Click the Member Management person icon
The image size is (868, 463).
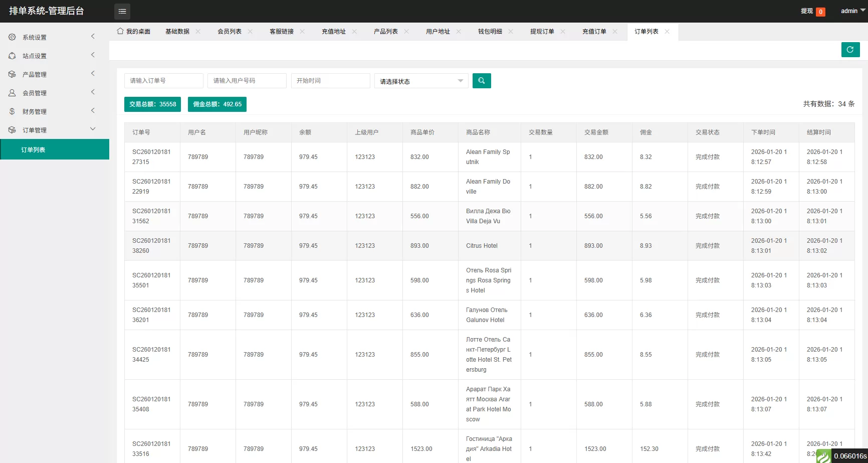[x=12, y=93]
